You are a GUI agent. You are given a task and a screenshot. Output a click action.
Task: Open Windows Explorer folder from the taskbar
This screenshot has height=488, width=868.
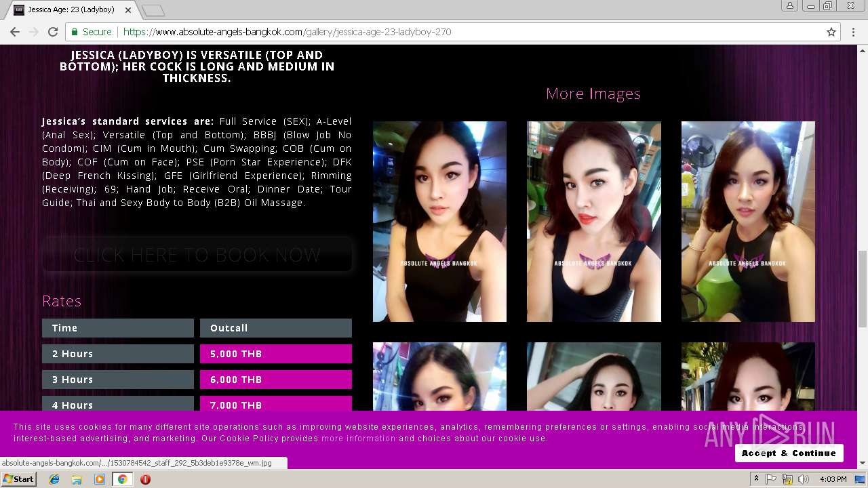pyautogui.click(x=77, y=479)
